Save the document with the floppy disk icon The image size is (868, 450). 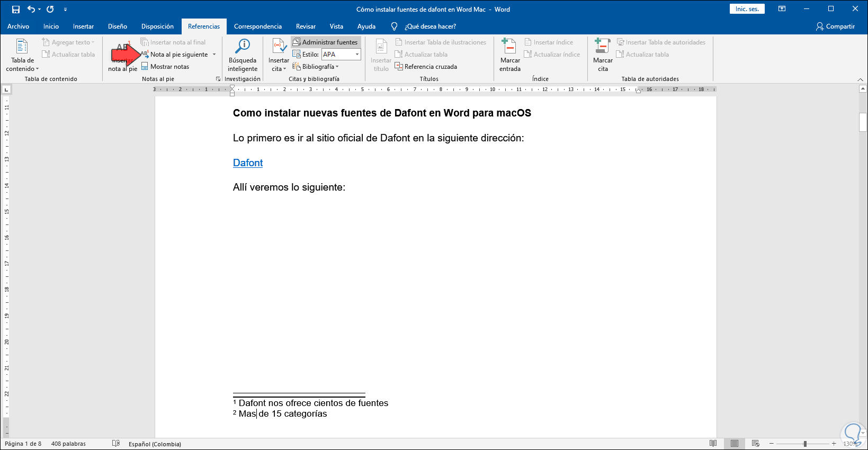click(16, 9)
